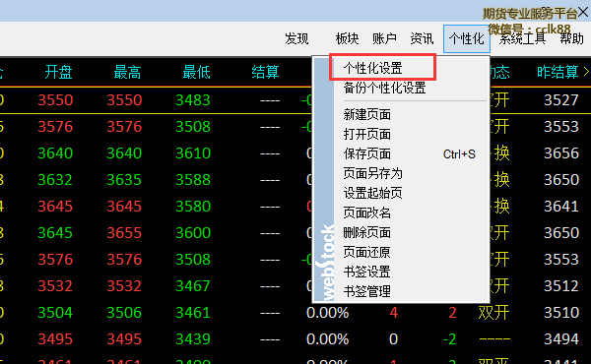Sort by the 昨结算 column header
The height and width of the screenshot is (364, 591).
pyautogui.click(x=558, y=72)
